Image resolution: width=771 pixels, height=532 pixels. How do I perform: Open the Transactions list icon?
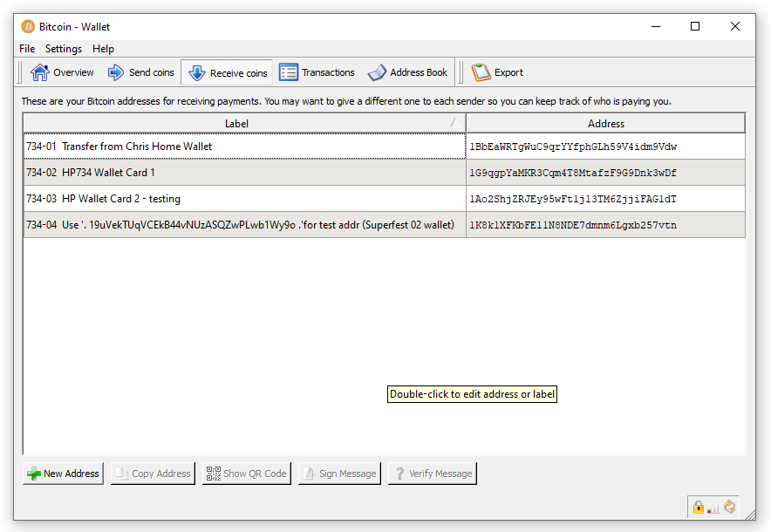289,72
